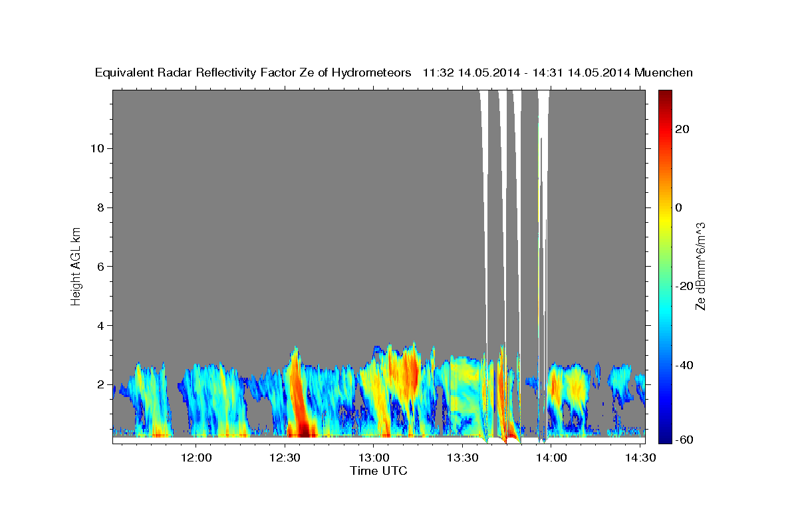The height and width of the screenshot is (532, 798).
Task: Click the colorbar 20 value label
Action: coord(682,129)
